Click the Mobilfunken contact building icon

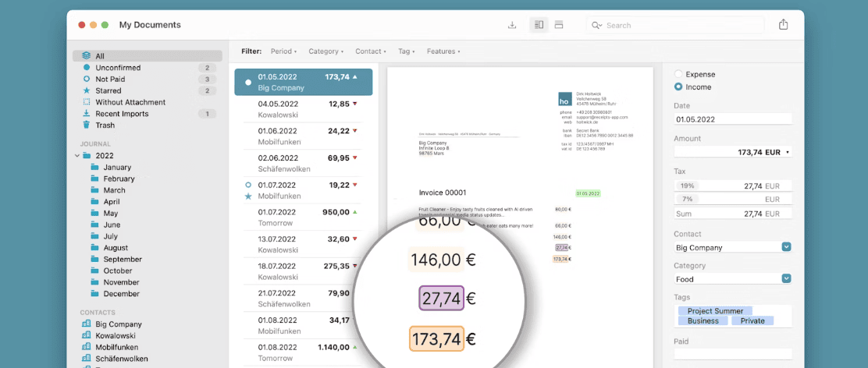pyautogui.click(x=86, y=347)
